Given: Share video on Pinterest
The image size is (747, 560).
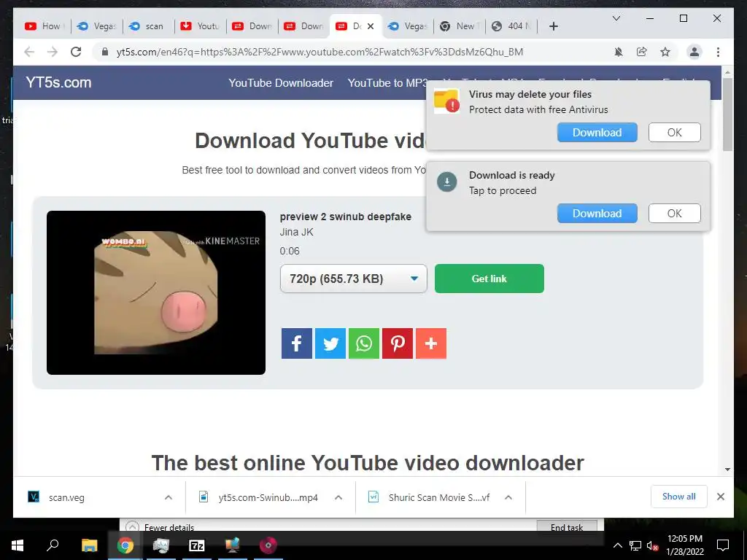Looking at the screenshot, I should (398, 343).
